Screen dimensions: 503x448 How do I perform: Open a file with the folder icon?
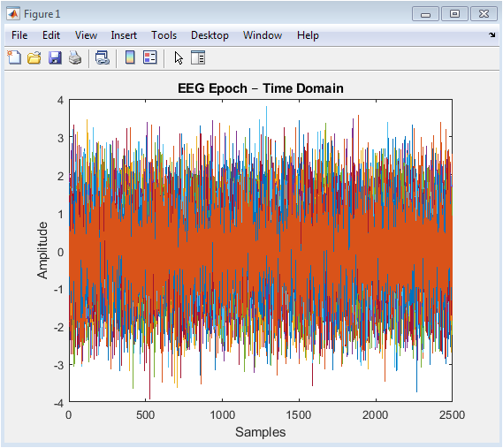(34, 58)
